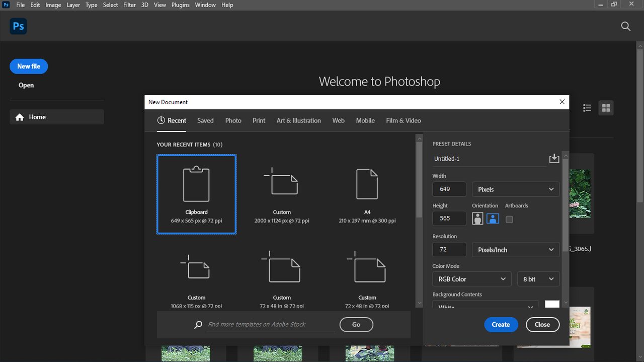Click the search magnifier in Stock bar

pos(198,325)
